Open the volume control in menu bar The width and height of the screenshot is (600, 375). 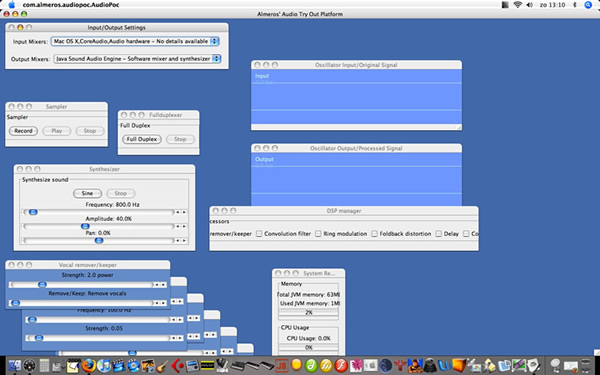[x=530, y=5]
